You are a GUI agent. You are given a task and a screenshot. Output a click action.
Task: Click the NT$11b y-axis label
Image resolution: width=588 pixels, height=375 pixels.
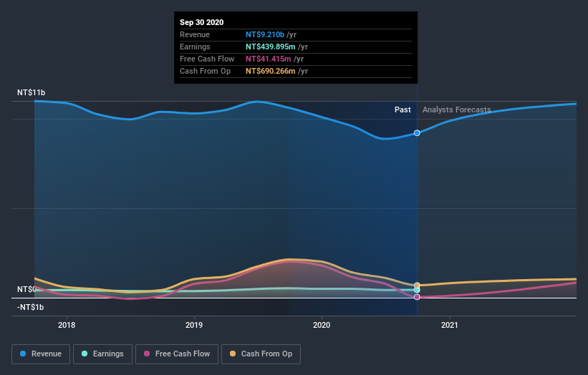point(31,92)
